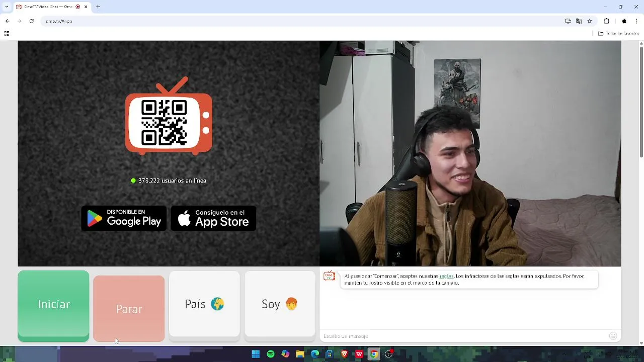Image resolution: width=644 pixels, height=362 pixels.
Task: Open Brave browser from the taskbar
Action: pos(345,354)
